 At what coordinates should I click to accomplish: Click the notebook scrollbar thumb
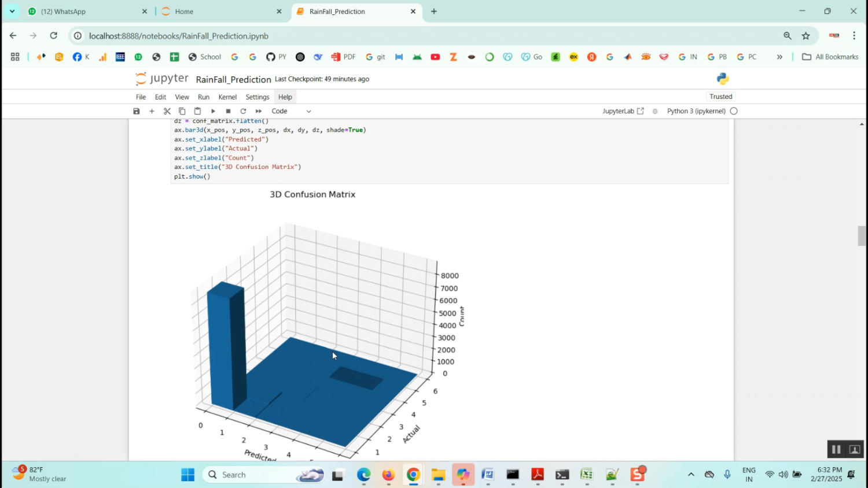pos(862,236)
